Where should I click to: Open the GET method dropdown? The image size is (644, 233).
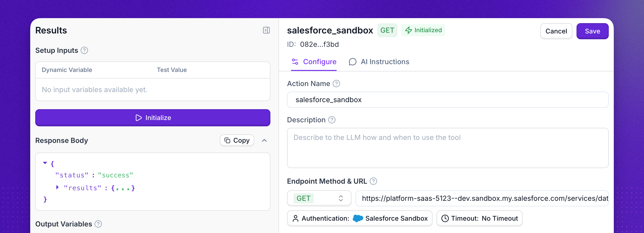[319, 198]
